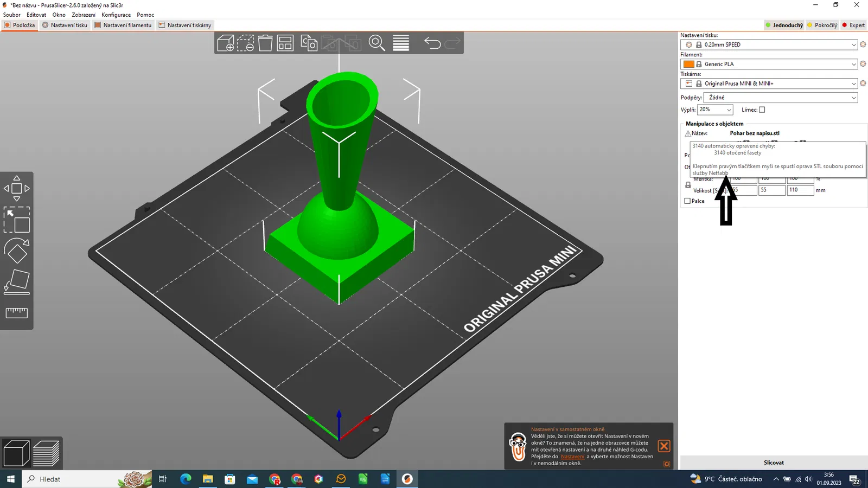This screenshot has width=868, height=488.
Task: Open the Editovat menu
Action: (x=36, y=15)
